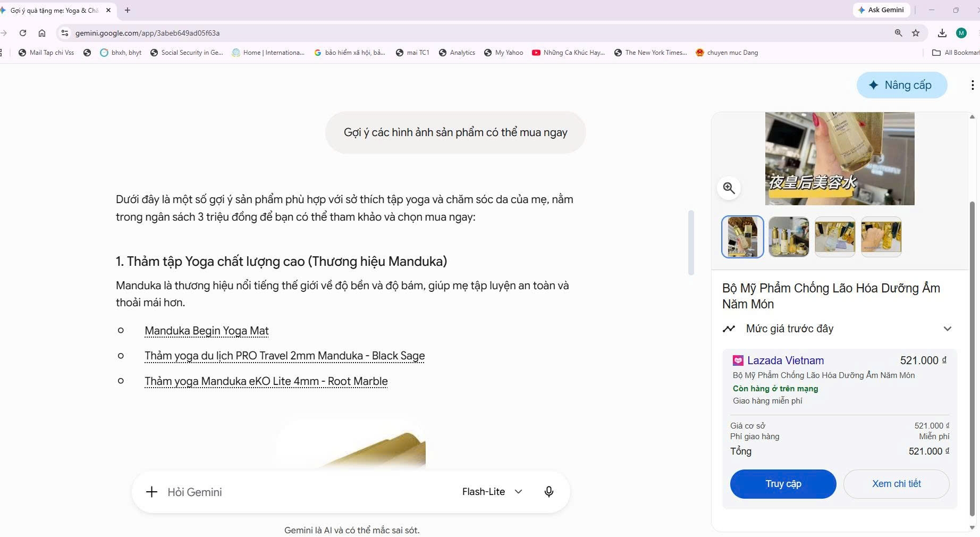Click the yoga mat product image

(x=351, y=444)
